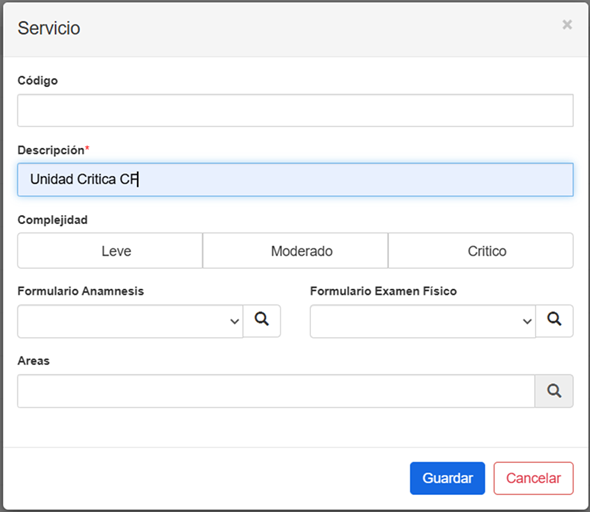The image size is (590, 512).
Task: Focus the Código input field
Action: click(x=295, y=110)
